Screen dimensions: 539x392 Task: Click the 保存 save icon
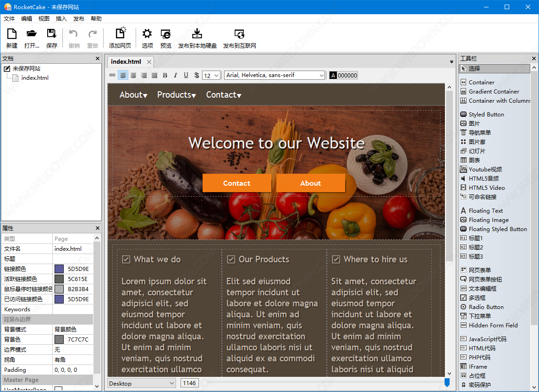coord(51,34)
